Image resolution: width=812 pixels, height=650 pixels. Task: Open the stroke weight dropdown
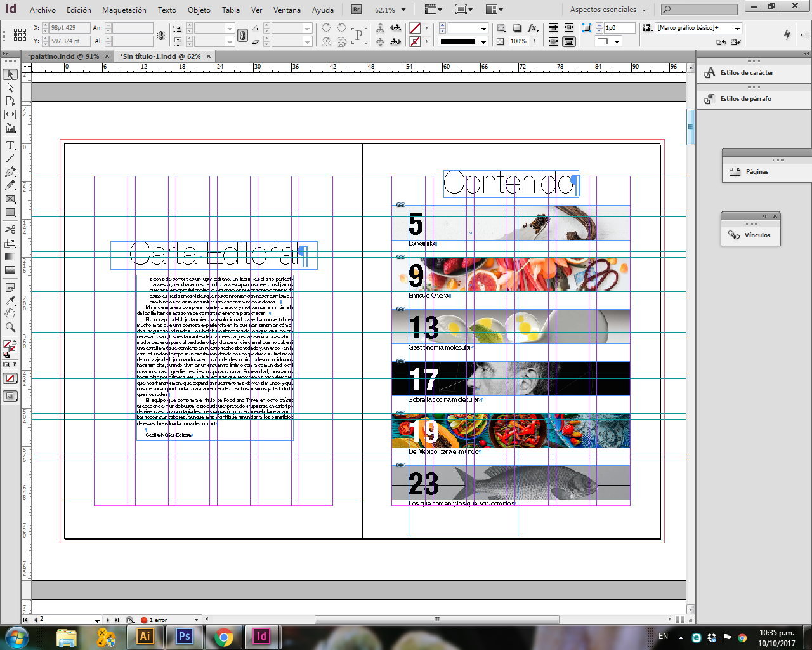(483, 29)
